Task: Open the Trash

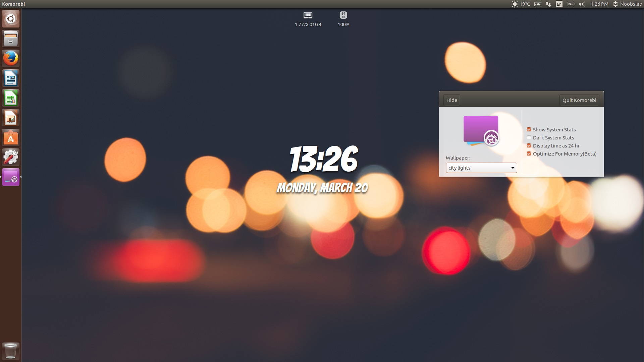Action: click(x=10, y=351)
